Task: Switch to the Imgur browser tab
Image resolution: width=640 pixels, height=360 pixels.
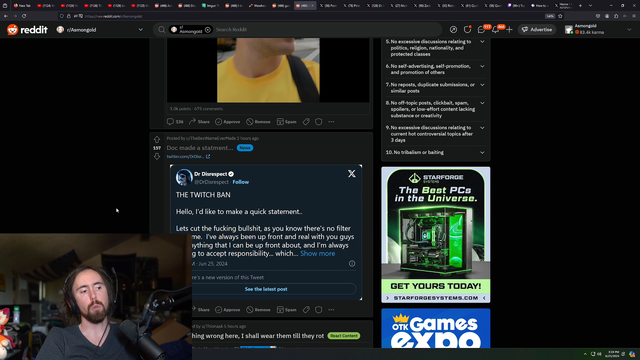Action: (x=211, y=6)
